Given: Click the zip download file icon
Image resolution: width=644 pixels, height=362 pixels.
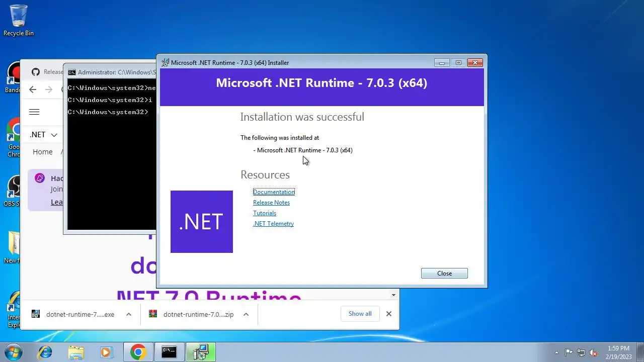Looking at the screenshot, I should (x=153, y=314).
